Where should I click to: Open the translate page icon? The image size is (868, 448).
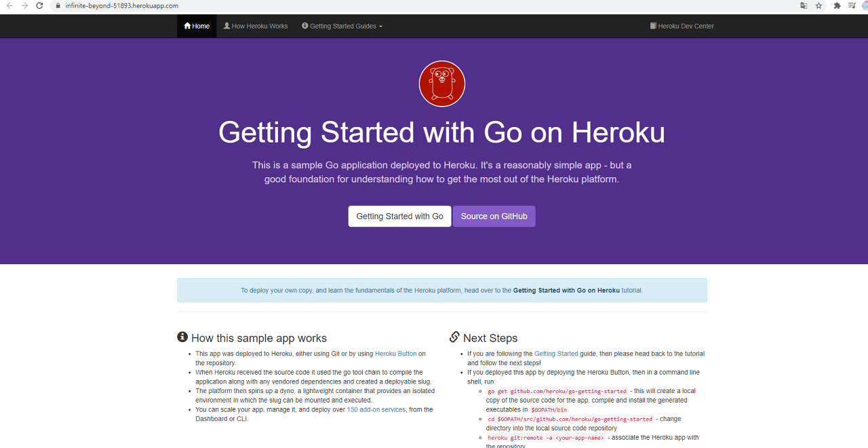[804, 5]
